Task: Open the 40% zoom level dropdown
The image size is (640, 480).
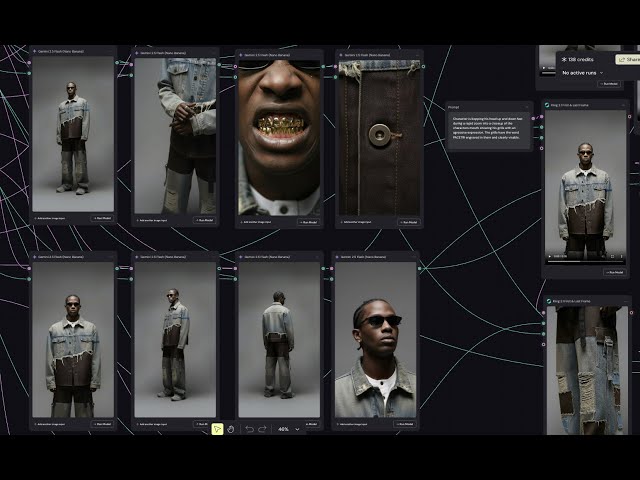Action: pos(289,429)
